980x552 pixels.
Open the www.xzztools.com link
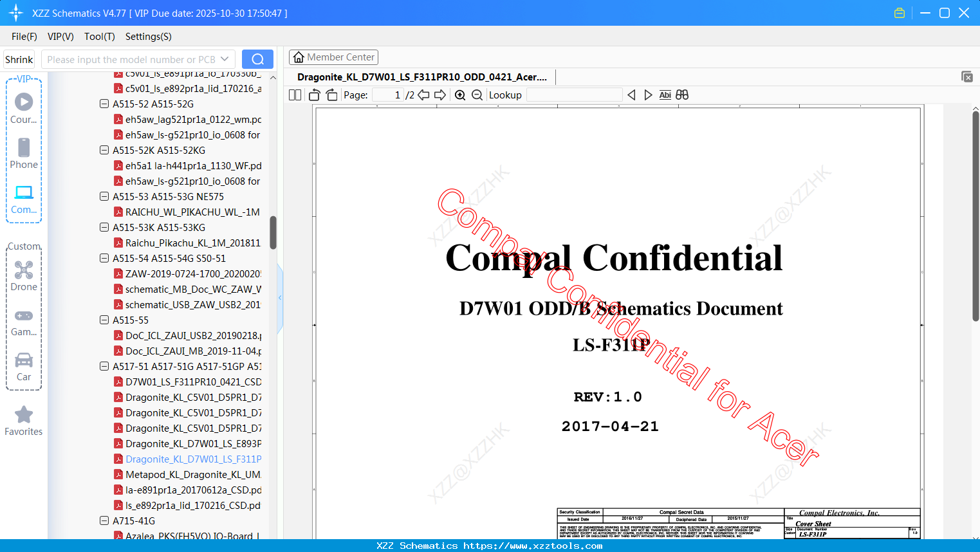(533, 546)
